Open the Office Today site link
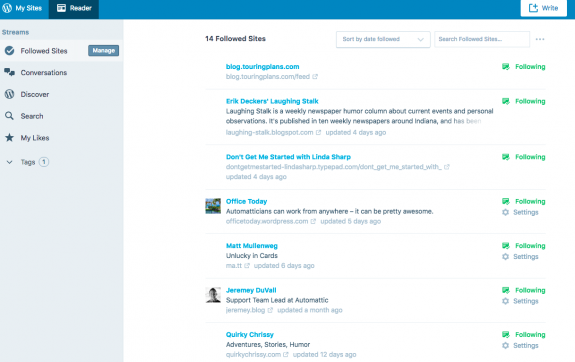Image resolution: width=575 pixels, height=362 pixels. coord(246,201)
